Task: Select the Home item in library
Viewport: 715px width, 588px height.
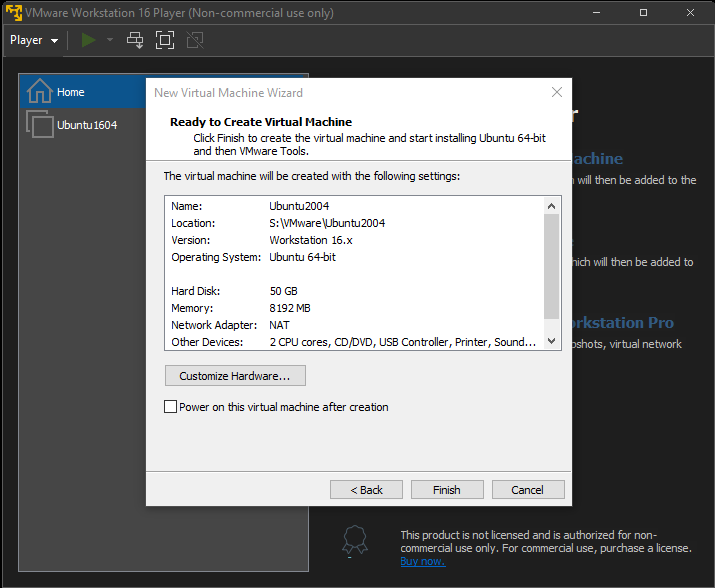Action: coord(83,92)
